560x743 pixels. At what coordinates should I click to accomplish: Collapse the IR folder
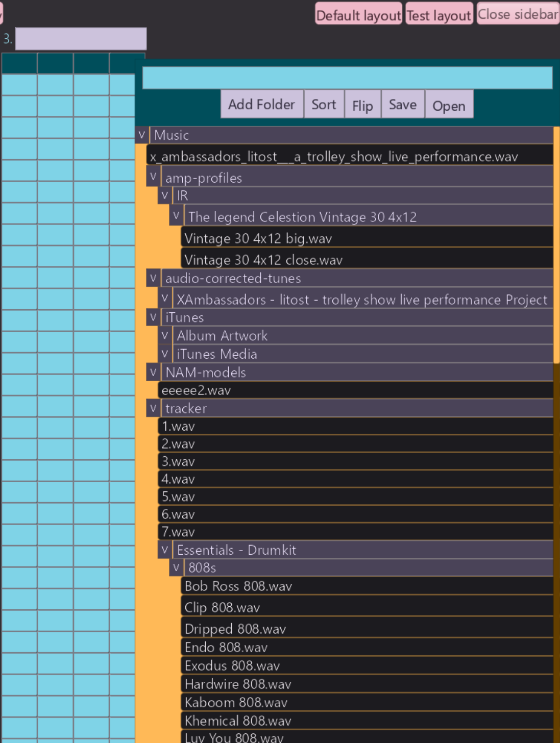pos(164,195)
